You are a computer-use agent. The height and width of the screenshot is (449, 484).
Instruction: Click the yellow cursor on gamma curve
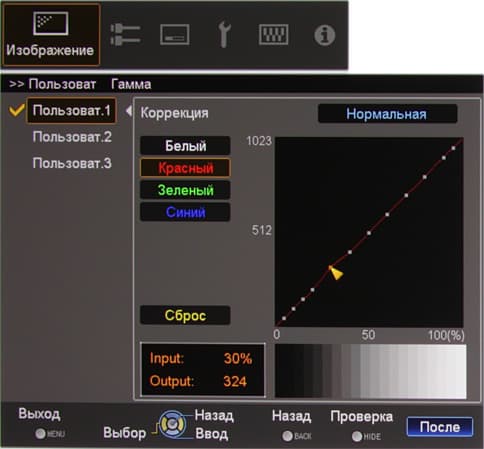[336, 273]
